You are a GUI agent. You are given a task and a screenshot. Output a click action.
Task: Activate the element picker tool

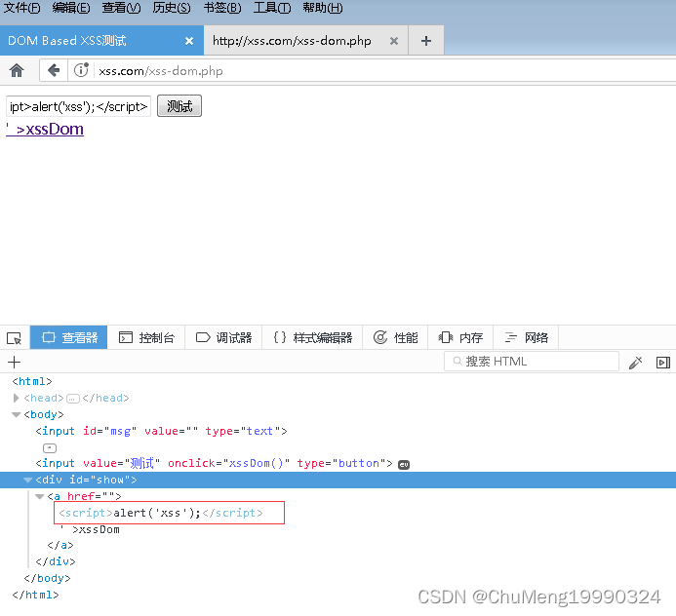pyautogui.click(x=15, y=337)
